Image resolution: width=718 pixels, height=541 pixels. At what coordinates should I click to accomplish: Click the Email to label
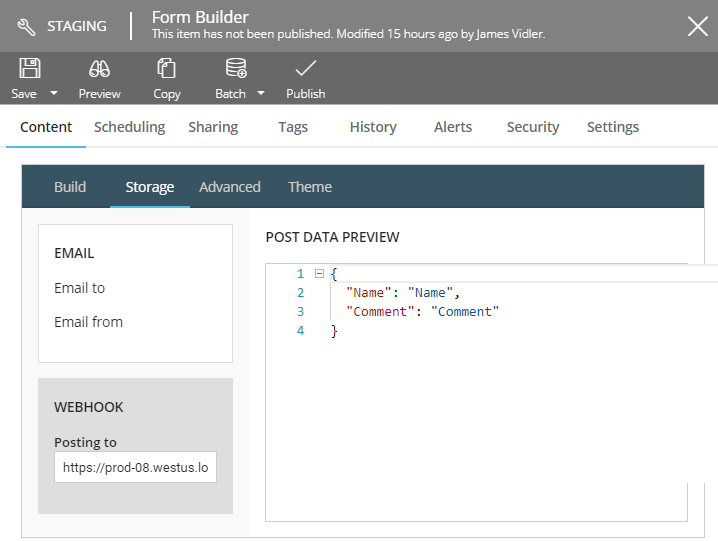pos(79,288)
